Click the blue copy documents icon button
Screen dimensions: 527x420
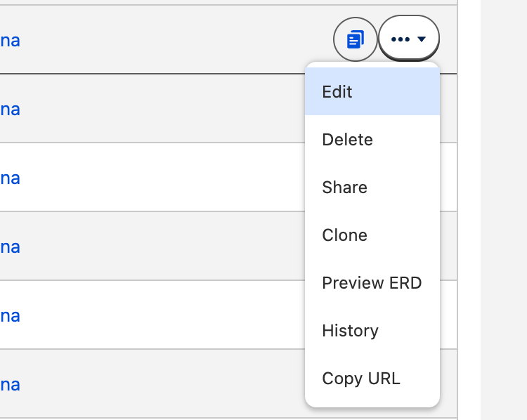click(x=356, y=39)
